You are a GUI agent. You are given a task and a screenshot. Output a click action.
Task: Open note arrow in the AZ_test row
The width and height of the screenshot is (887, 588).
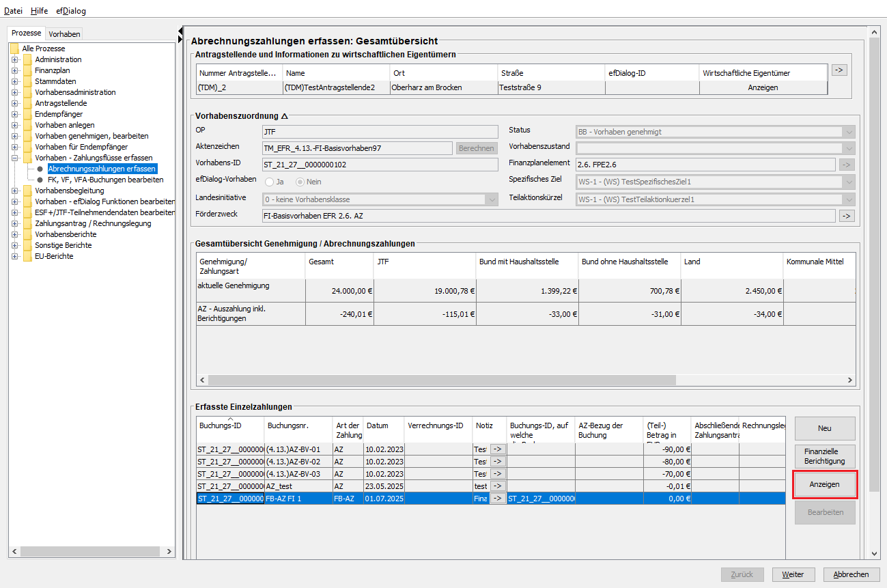coord(497,486)
